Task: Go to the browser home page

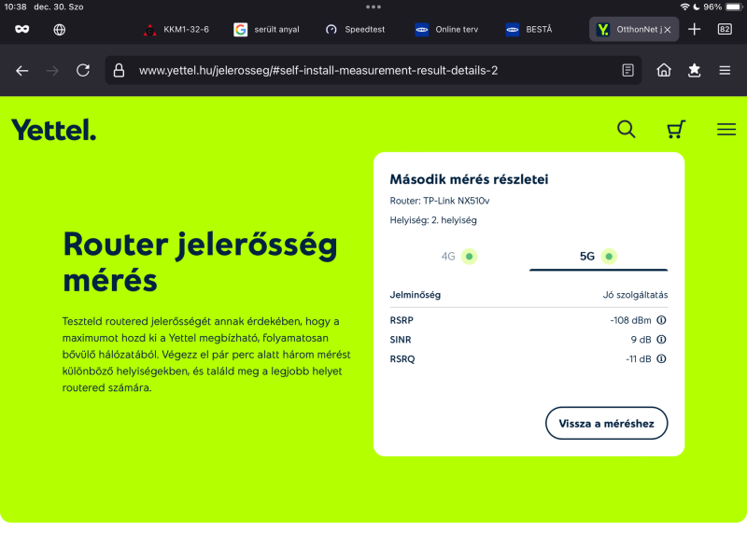Action: 664,71
